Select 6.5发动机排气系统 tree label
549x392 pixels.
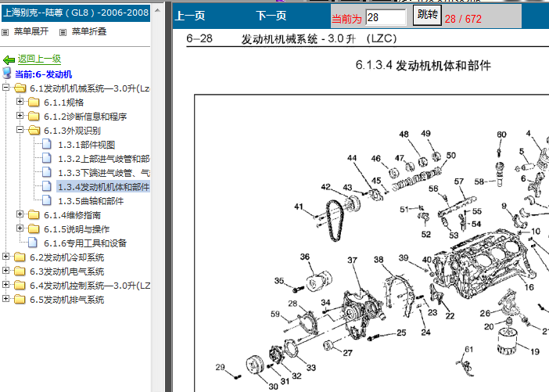pos(67,300)
